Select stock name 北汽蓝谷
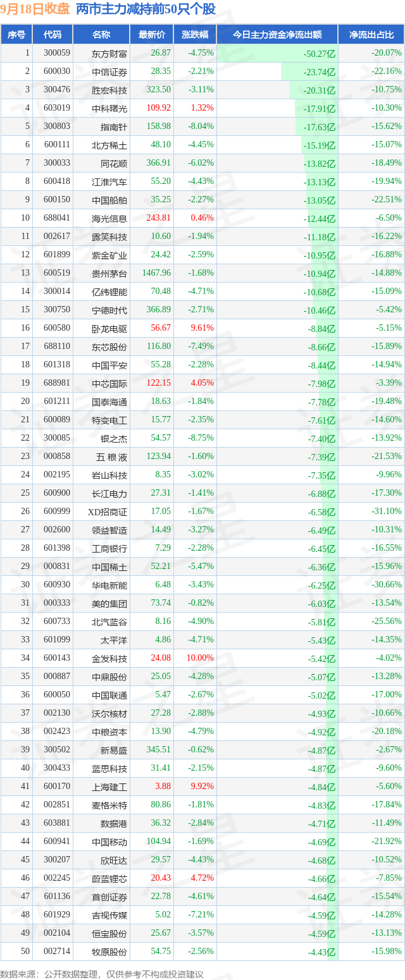 pos(109,622)
